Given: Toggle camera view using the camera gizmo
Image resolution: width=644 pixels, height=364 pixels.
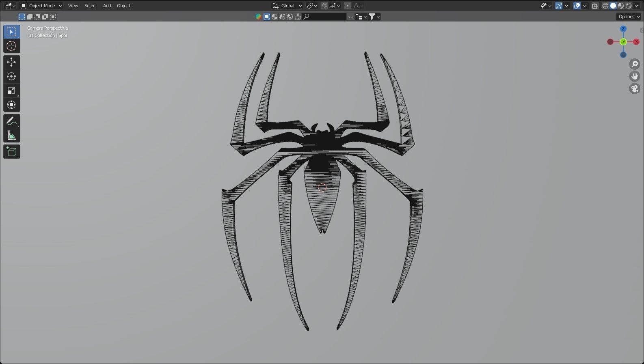Looking at the screenshot, I should tap(634, 88).
